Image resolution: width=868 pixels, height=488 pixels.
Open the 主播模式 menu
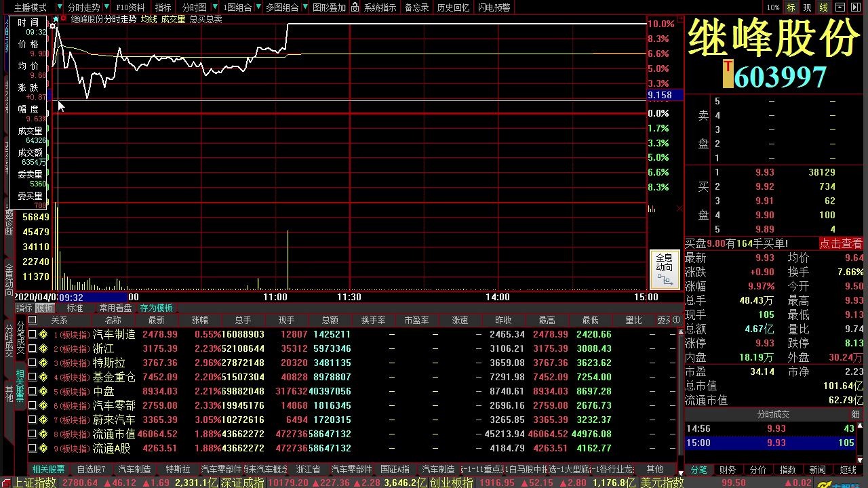[31, 7]
